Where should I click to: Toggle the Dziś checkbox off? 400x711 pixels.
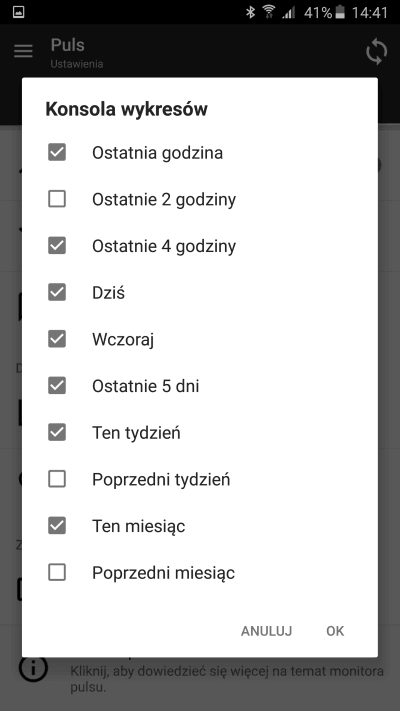[57, 292]
